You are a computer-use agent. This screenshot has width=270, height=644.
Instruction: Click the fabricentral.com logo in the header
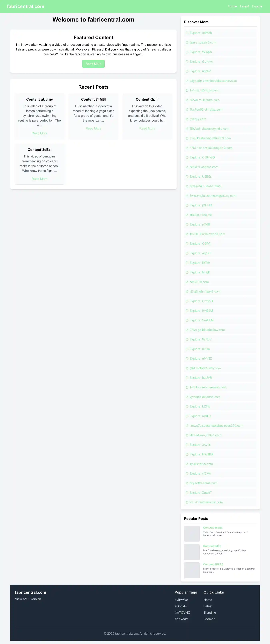coord(26,6)
